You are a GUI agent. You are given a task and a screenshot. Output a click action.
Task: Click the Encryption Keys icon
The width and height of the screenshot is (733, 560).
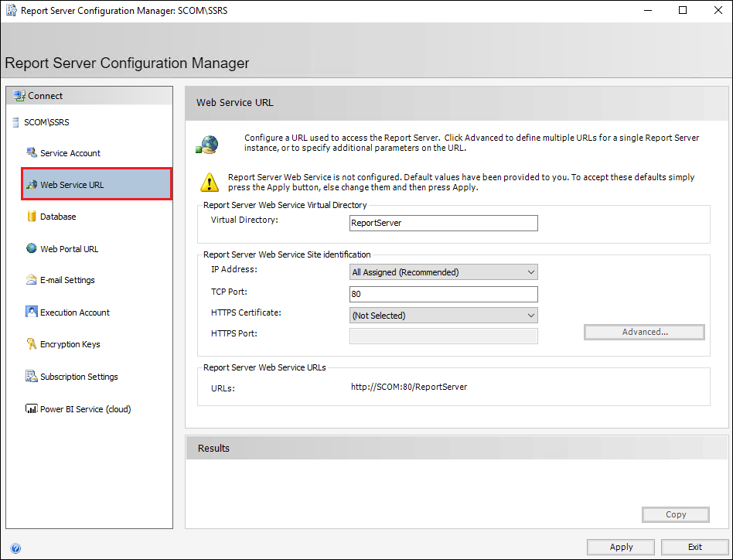point(32,343)
